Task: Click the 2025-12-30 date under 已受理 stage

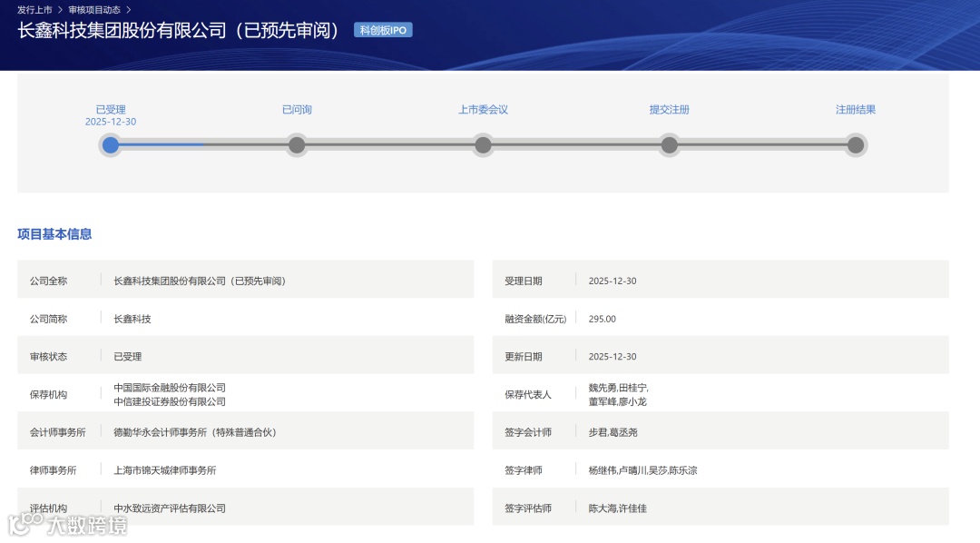Action: coord(111,122)
